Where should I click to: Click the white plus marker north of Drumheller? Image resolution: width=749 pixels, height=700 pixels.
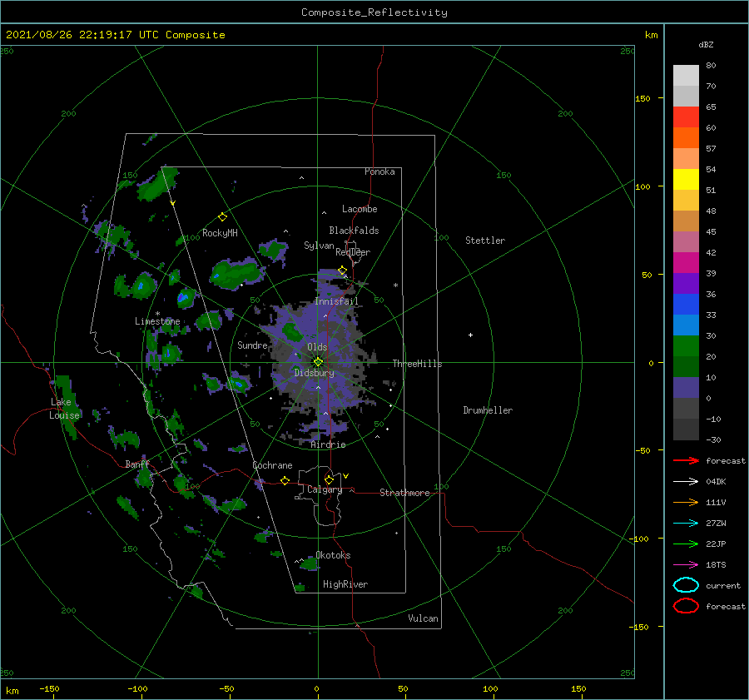[x=470, y=335]
